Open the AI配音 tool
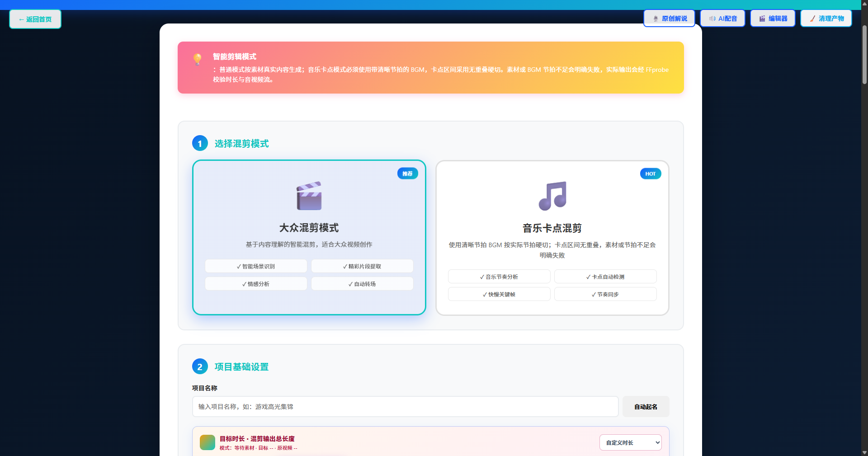This screenshot has height=456, width=868. (722, 19)
